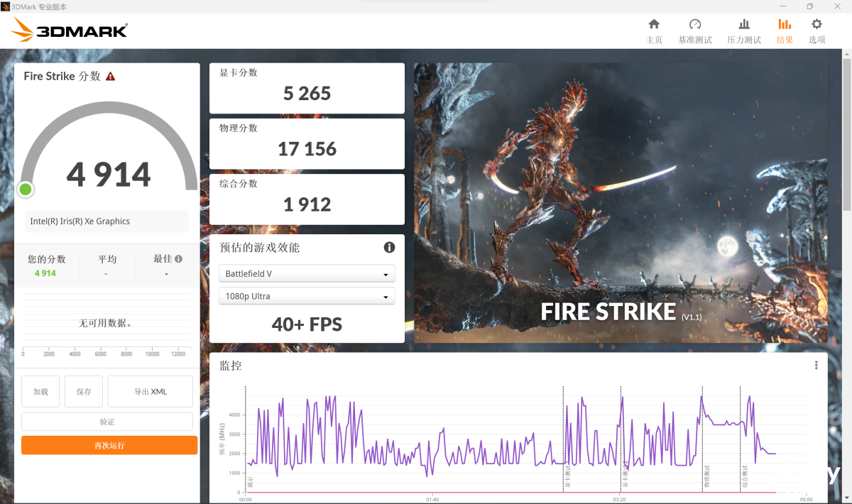Click the orange 再次运行 button
Screen dimensions: 852x504
pos(109,445)
